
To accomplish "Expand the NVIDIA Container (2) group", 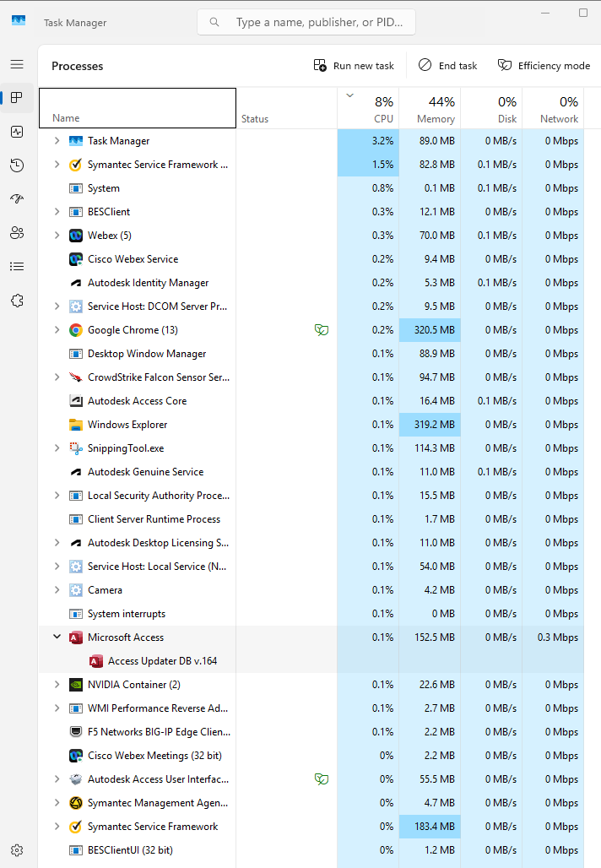I will click(57, 685).
